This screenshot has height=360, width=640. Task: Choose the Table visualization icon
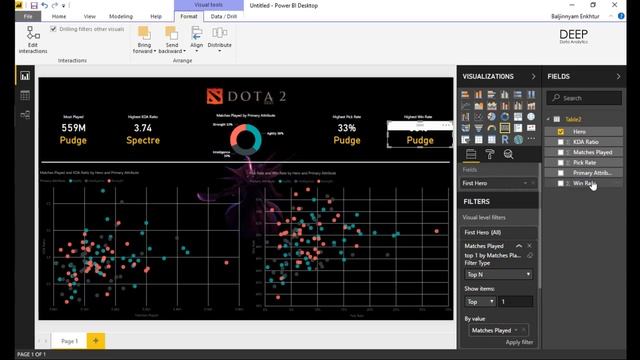(478, 140)
